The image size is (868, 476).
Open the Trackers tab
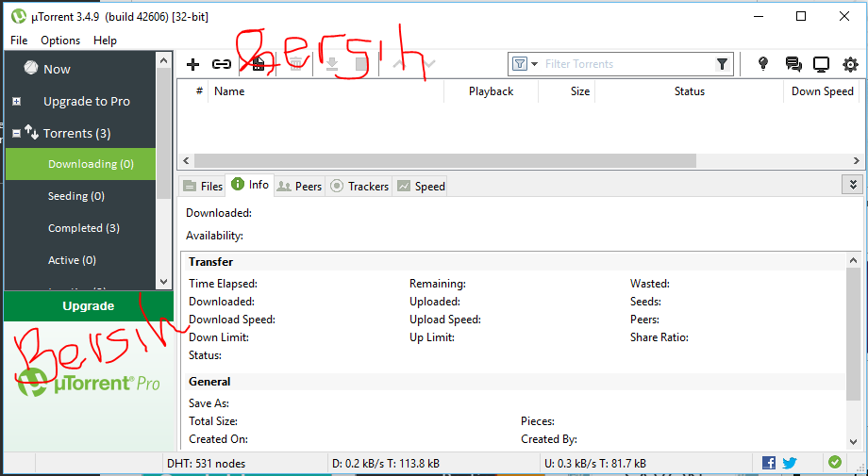(x=359, y=187)
